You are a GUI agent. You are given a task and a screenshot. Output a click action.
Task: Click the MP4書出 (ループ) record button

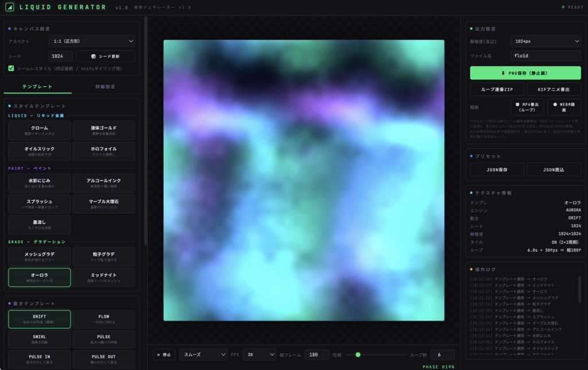[x=527, y=107]
